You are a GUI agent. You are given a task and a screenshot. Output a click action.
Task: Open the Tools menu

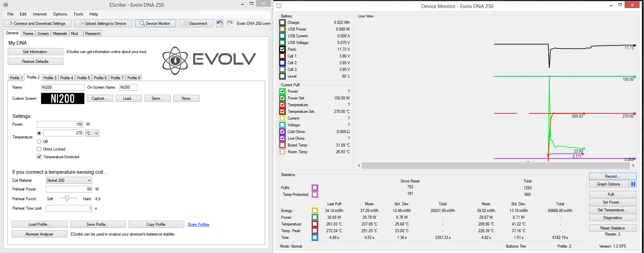coord(78,14)
